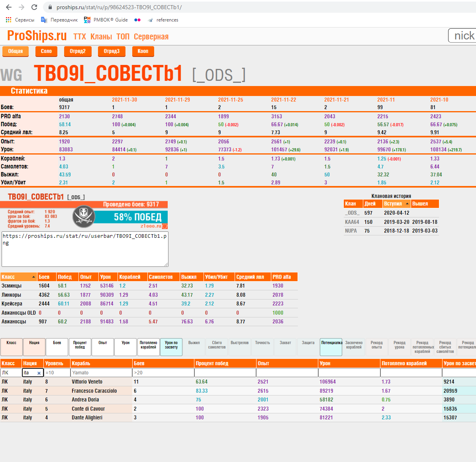Select the Авианосцы class row

[149, 321]
